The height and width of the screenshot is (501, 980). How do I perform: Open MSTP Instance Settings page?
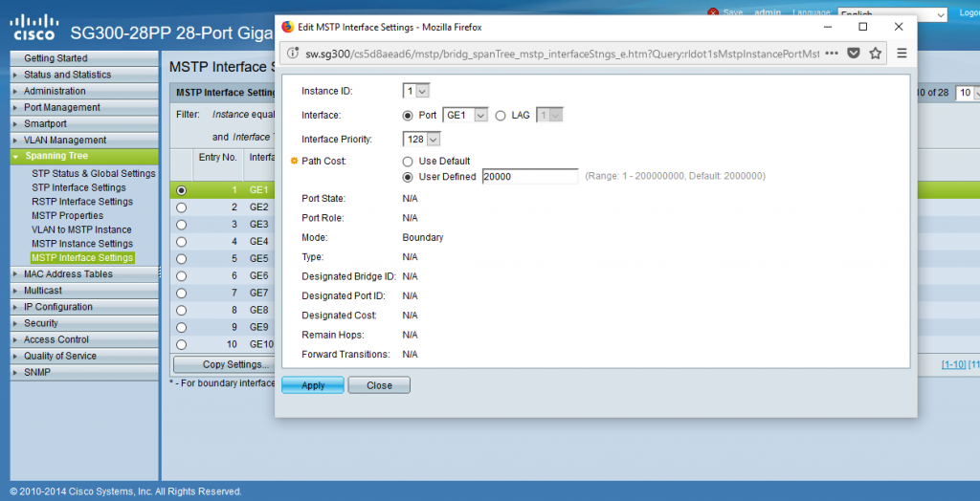[x=82, y=244]
